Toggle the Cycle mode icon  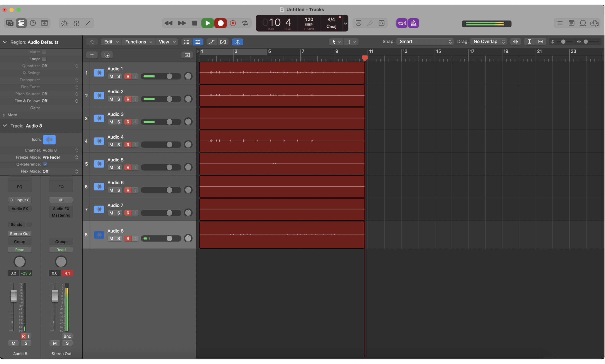click(245, 23)
